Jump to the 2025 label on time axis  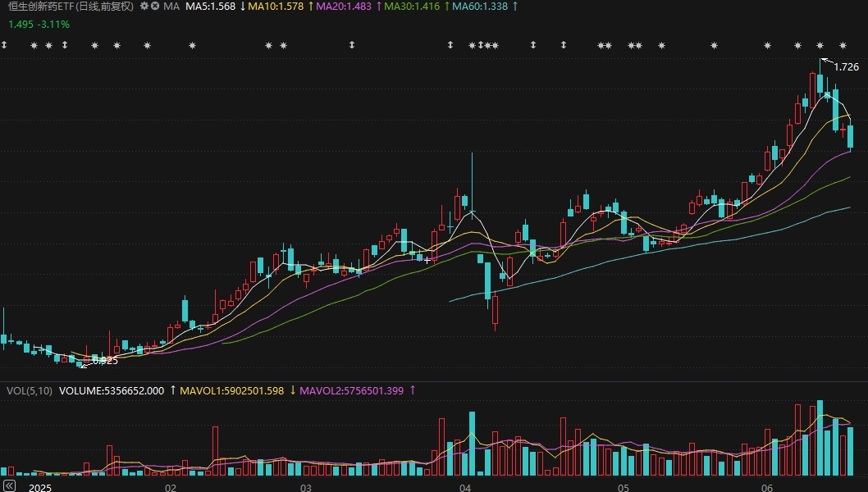40,488
